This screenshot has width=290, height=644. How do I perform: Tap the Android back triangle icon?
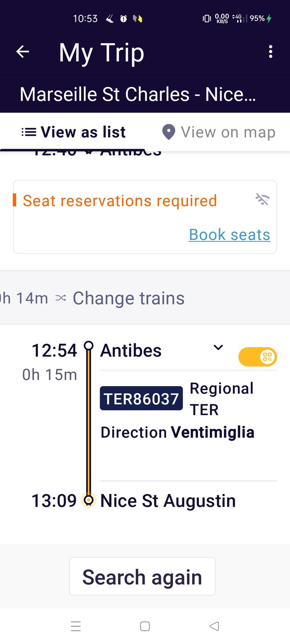[214, 626]
